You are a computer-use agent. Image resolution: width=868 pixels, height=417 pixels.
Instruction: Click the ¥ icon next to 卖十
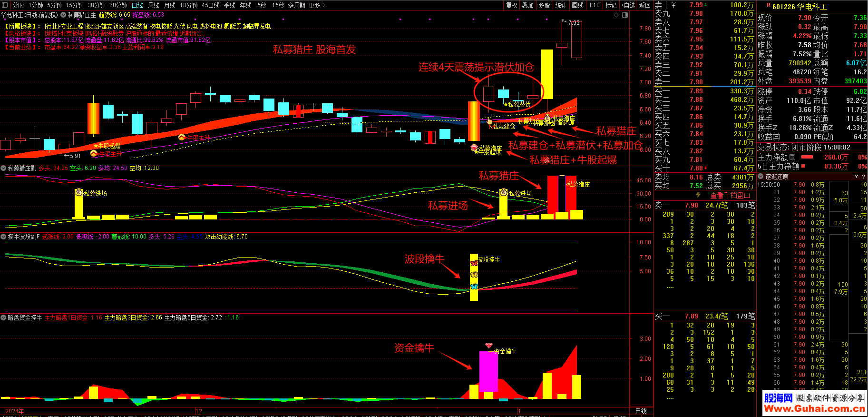pos(673,5)
